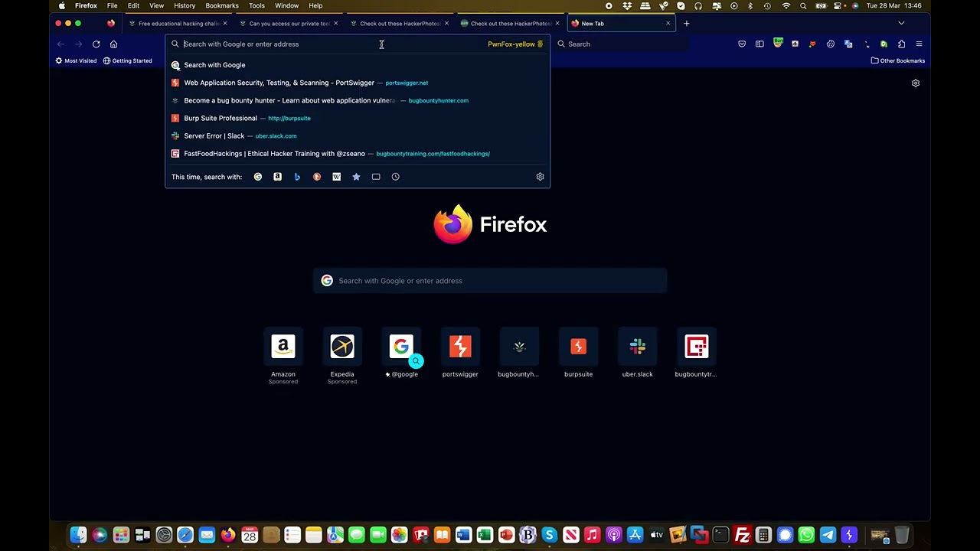
Task: Open the Tools menu
Action: tap(256, 5)
